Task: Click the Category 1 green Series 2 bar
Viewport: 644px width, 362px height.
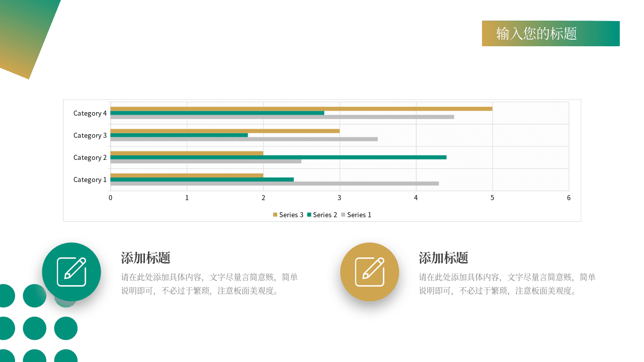Action: [x=202, y=179]
